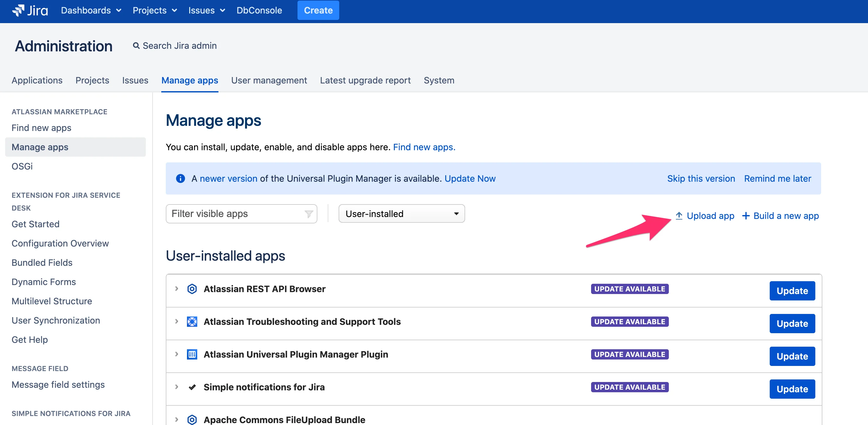Switch to the Projects admin tab
Screen dimensions: 868x425
tap(92, 81)
